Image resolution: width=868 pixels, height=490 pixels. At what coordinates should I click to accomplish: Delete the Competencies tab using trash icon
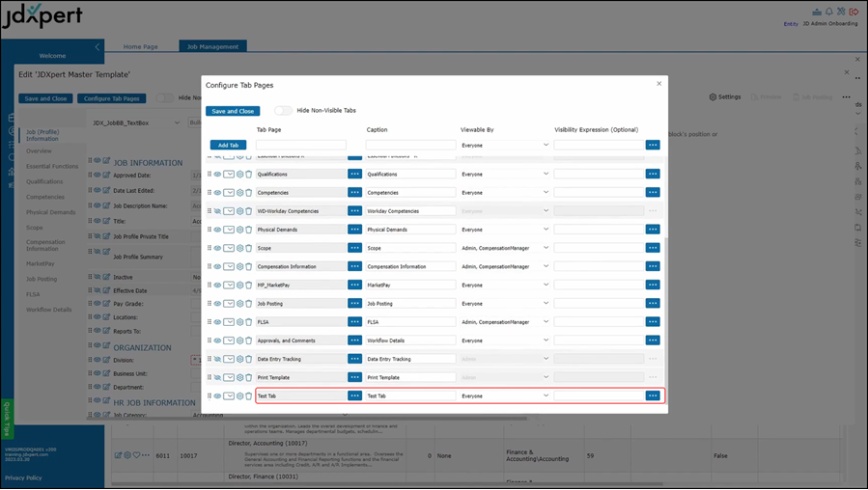click(249, 193)
